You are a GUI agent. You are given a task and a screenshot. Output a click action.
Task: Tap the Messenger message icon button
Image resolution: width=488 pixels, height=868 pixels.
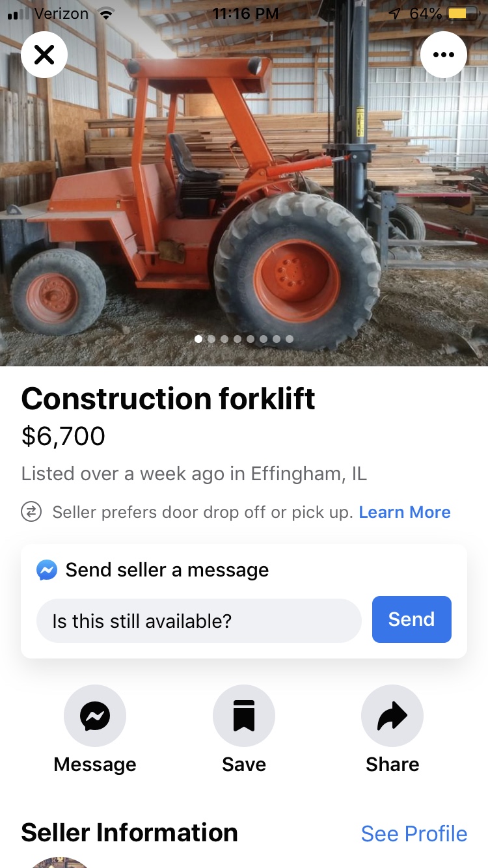95,716
